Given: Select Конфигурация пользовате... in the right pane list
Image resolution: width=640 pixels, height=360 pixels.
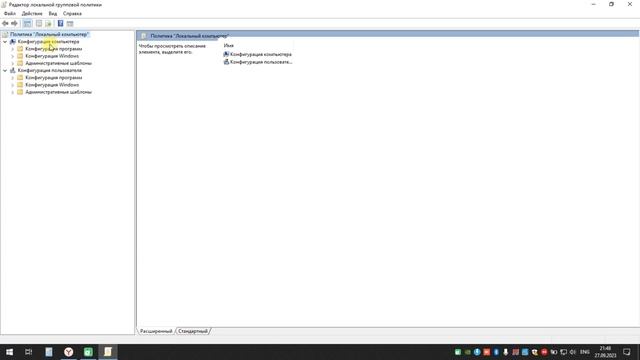Looking at the screenshot, I should 258,62.
